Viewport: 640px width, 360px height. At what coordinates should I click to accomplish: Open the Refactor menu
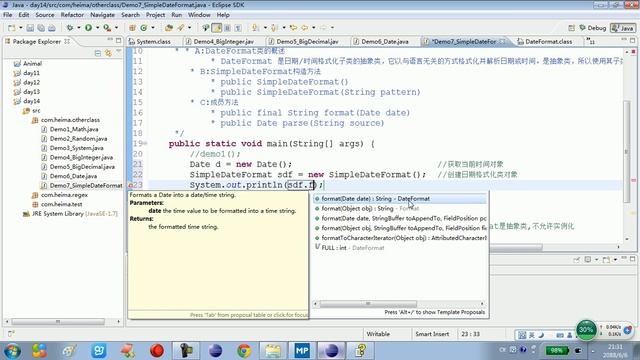[x=72, y=15]
